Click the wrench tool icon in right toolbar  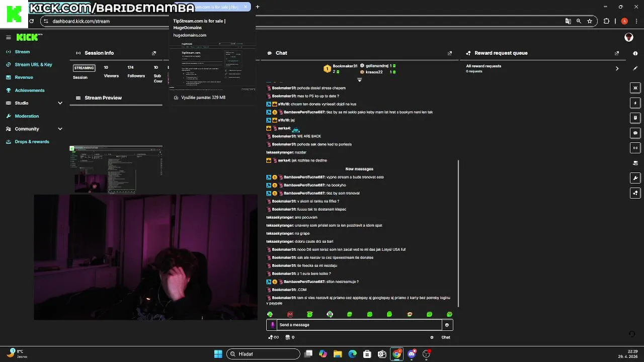635,178
